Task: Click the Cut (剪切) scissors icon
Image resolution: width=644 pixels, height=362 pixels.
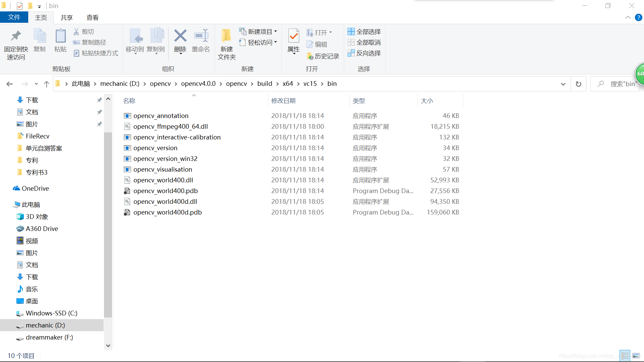Action: 76,32
